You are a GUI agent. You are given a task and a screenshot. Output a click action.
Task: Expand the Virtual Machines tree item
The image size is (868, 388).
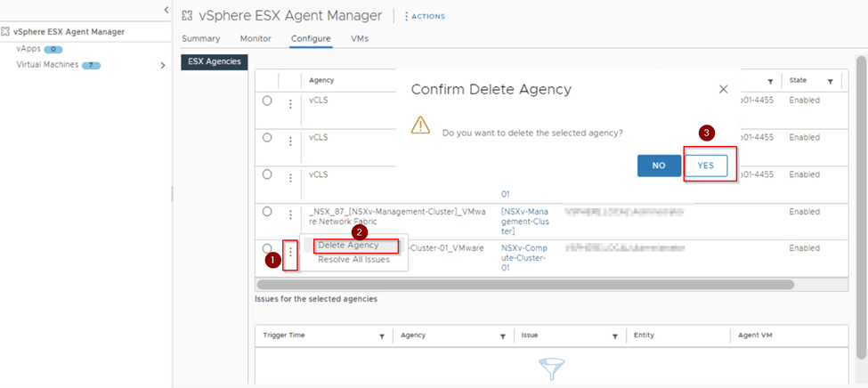[162, 65]
